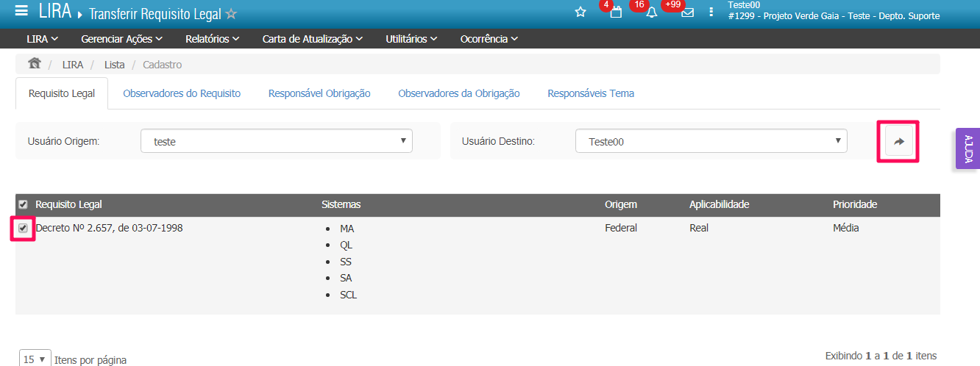The image size is (980, 366).
Task: Open the Usuário Origem dropdown
Action: tap(276, 141)
